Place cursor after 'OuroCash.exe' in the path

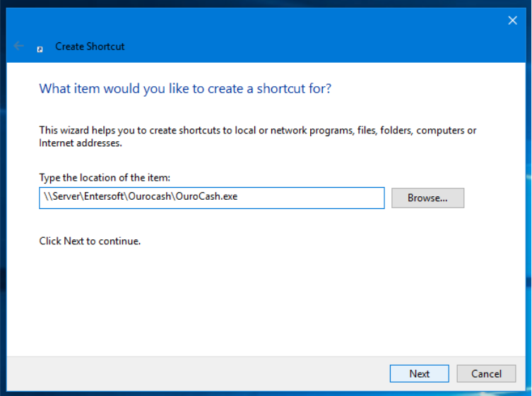point(238,196)
